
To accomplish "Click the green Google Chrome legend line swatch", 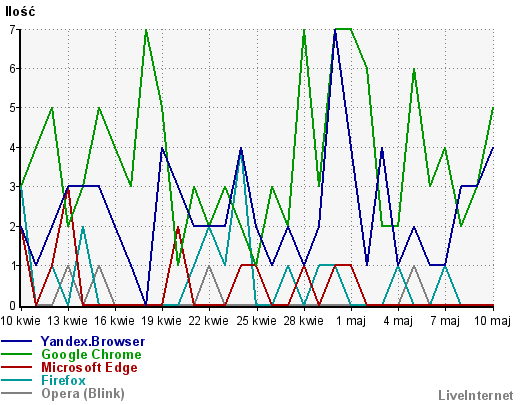I will 17,354.
